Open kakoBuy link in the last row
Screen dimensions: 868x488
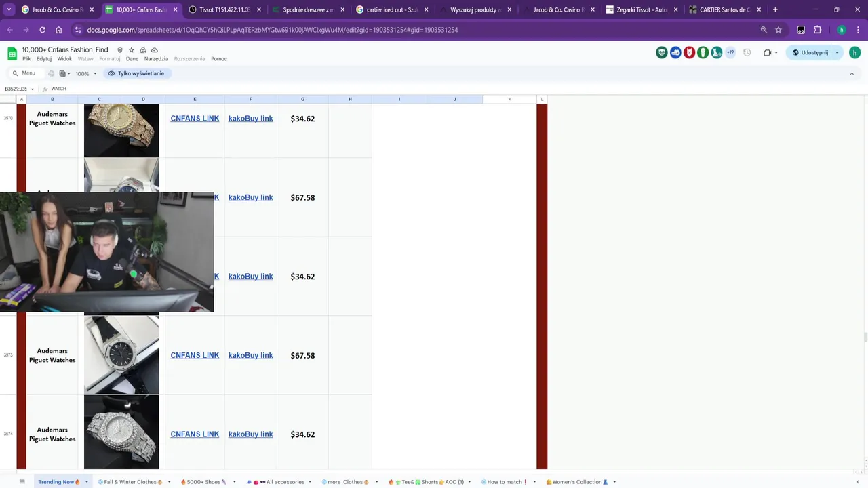(250, 434)
